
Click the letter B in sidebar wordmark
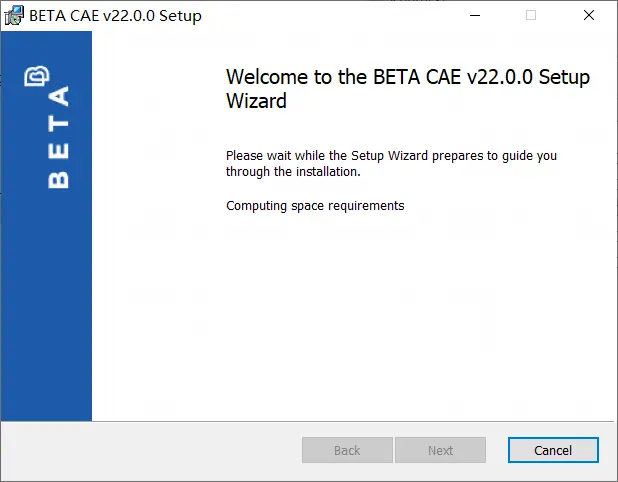pyautogui.click(x=58, y=180)
